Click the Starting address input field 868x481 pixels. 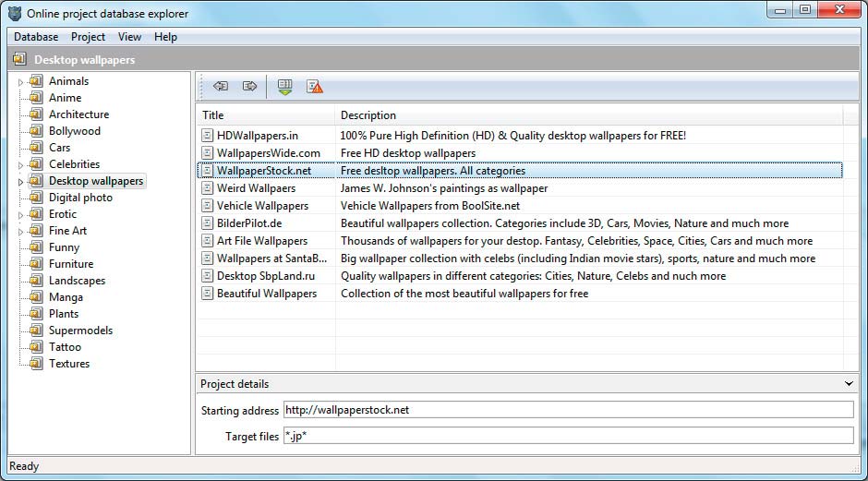[569, 410]
